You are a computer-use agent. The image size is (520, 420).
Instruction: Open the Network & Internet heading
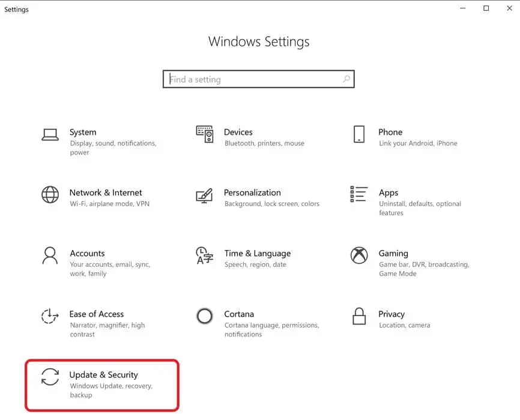[x=106, y=193]
